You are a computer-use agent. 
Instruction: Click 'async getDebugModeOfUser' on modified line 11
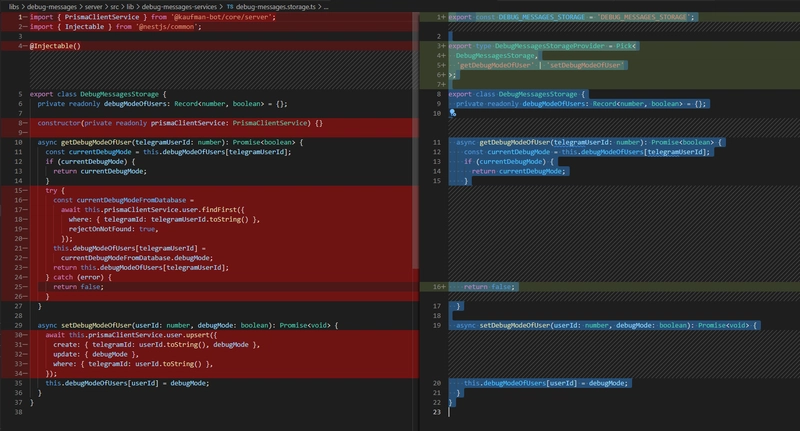[x=589, y=142]
